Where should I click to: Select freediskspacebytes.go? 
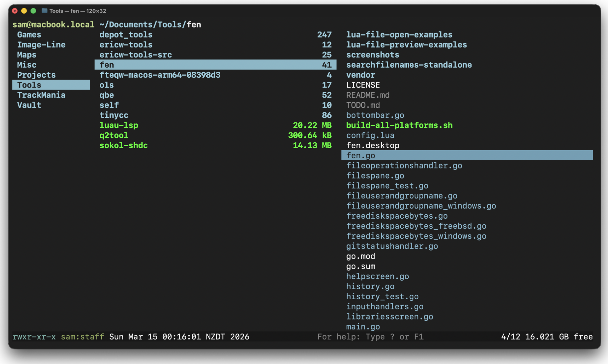tap(397, 216)
